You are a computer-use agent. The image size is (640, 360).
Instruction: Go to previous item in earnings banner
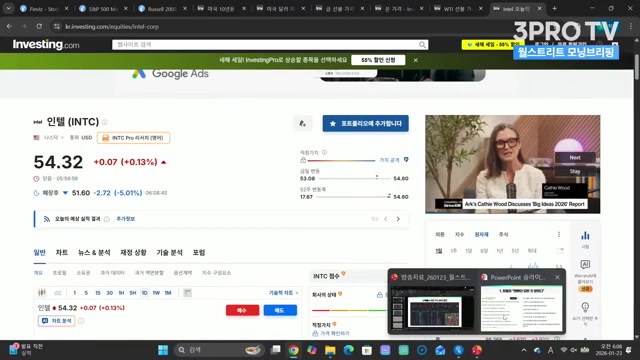point(386,219)
